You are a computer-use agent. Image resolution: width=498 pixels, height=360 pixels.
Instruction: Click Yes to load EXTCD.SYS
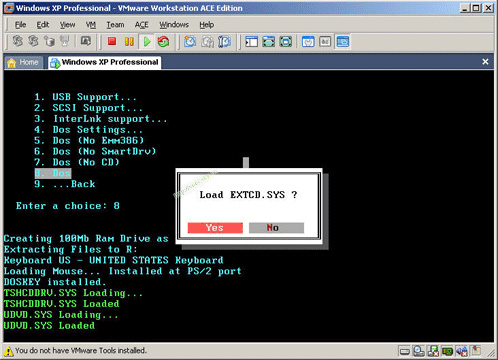coord(215,228)
